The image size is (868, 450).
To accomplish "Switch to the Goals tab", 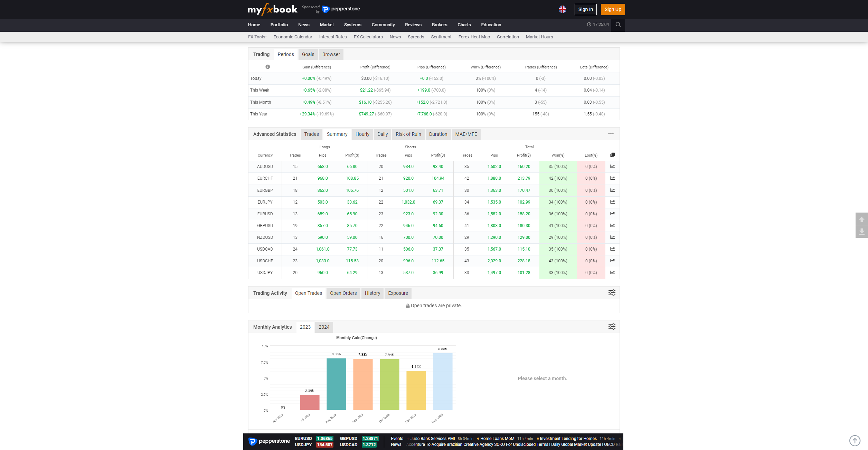I will point(308,54).
